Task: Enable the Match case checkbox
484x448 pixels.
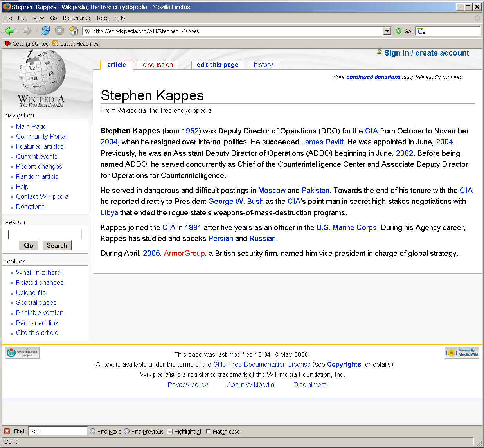Action: [209, 431]
